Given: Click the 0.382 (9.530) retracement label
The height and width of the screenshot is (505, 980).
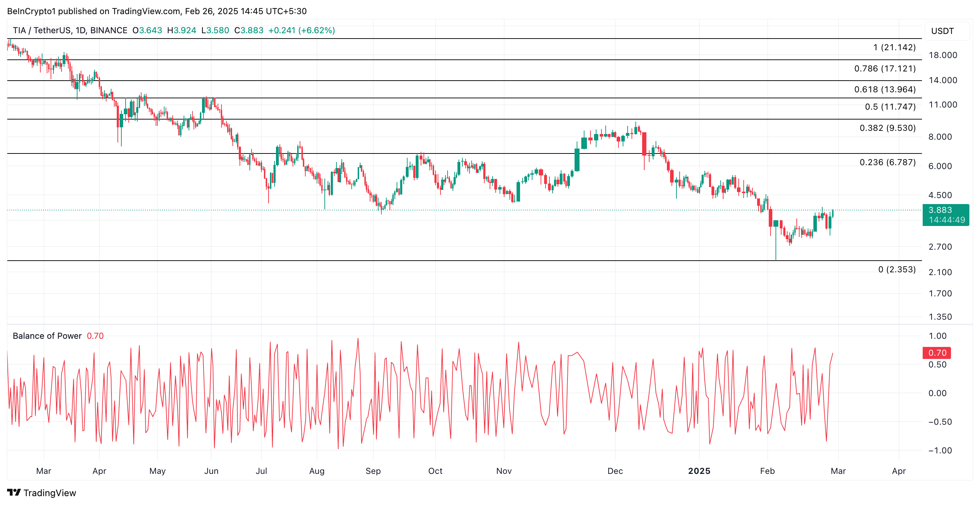Looking at the screenshot, I should point(887,128).
